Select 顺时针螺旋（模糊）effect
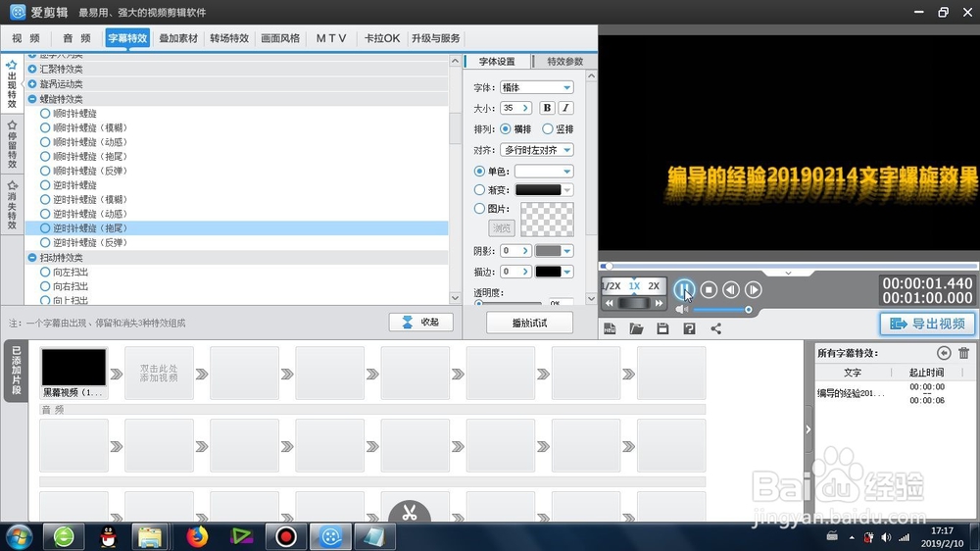 point(83,127)
